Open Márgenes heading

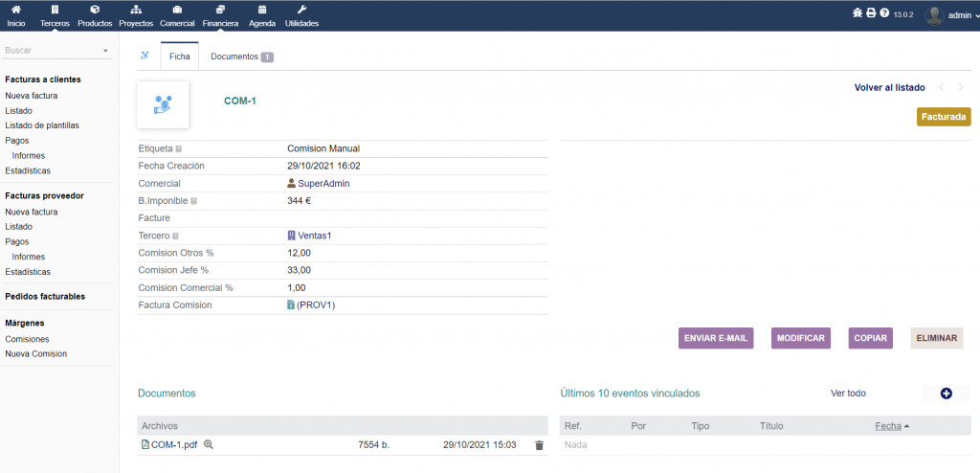(x=24, y=324)
